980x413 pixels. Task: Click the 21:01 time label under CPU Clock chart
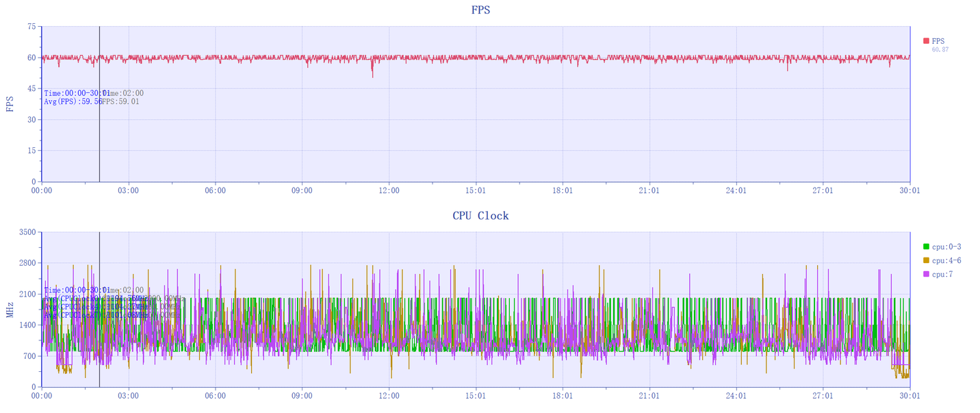(x=649, y=396)
